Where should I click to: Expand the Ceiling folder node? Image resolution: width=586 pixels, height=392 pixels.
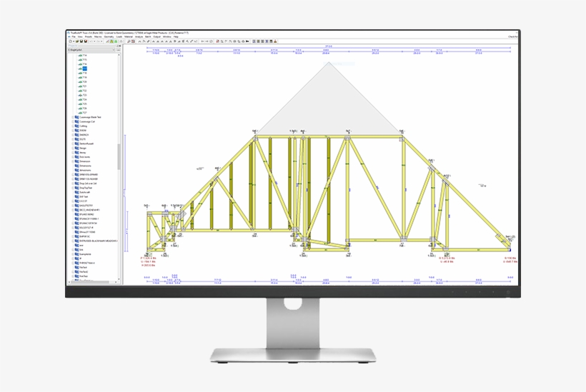pos(73,126)
